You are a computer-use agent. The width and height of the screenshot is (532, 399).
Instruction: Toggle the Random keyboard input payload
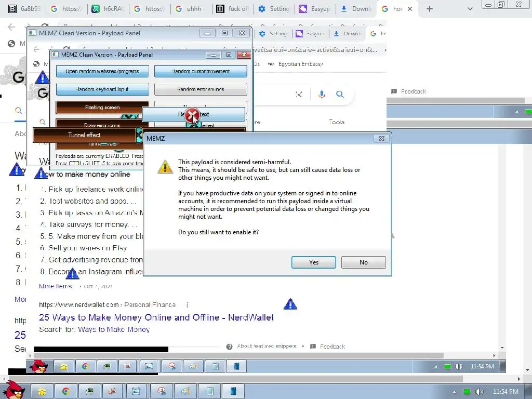click(102, 89)
